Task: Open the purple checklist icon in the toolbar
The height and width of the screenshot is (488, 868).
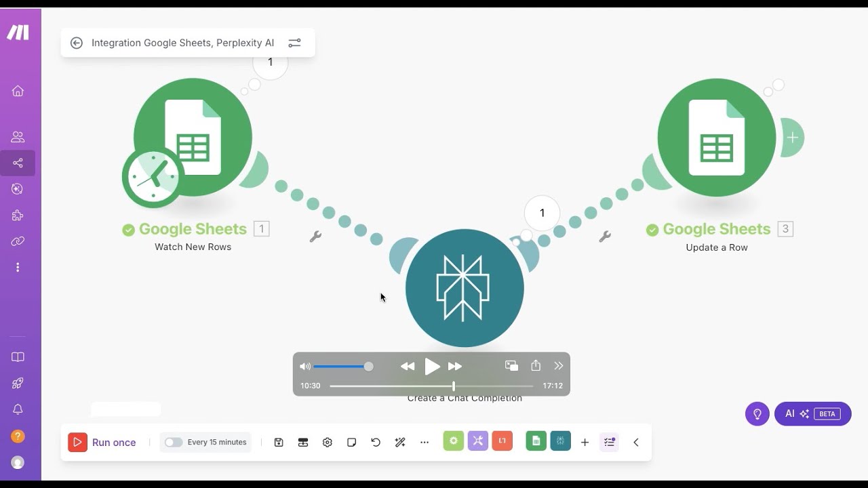Action: click(x=609, y=443)
